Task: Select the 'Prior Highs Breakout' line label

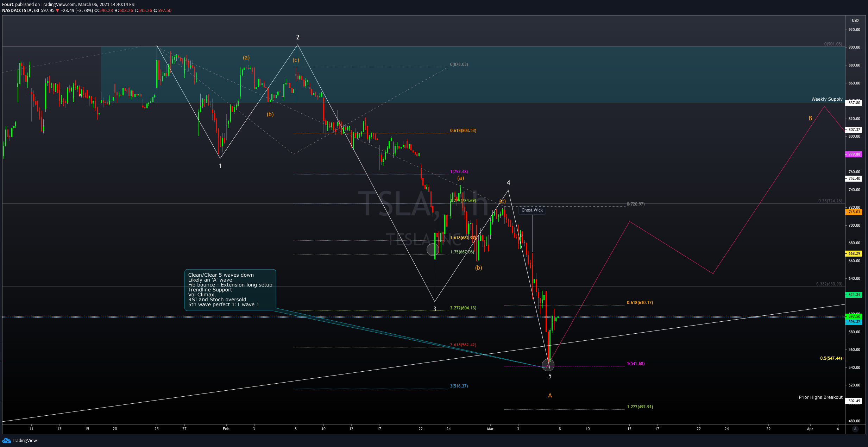Action: [x=820, y=397]
